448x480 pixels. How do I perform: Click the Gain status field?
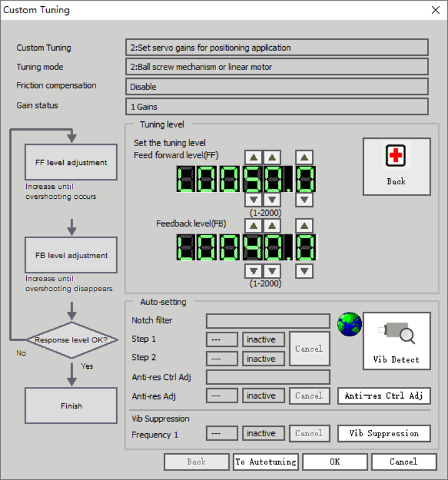pos(277,106)
